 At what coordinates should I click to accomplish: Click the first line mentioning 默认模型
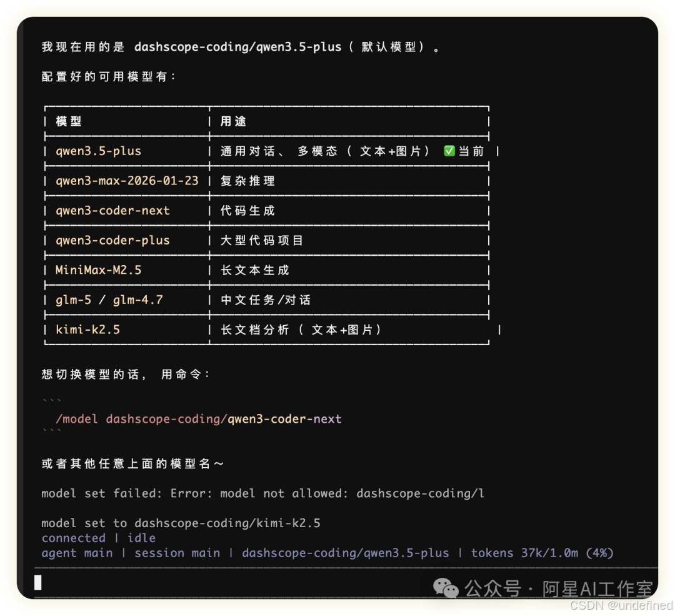[x=240, y=47]
